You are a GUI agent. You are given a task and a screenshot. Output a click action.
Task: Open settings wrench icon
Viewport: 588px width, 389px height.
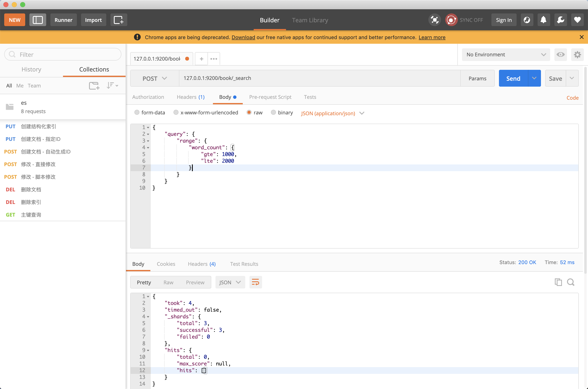pyautogui.click(x=560, y=20)
